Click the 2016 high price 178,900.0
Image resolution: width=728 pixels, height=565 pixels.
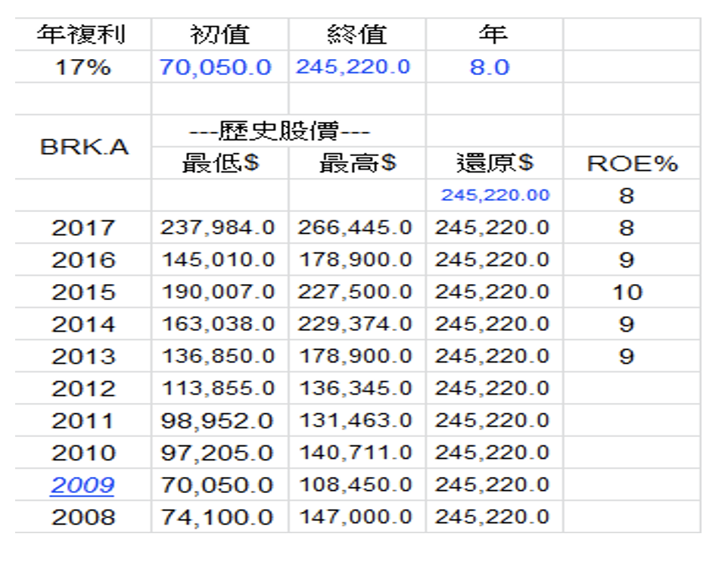tap(355, 260)
